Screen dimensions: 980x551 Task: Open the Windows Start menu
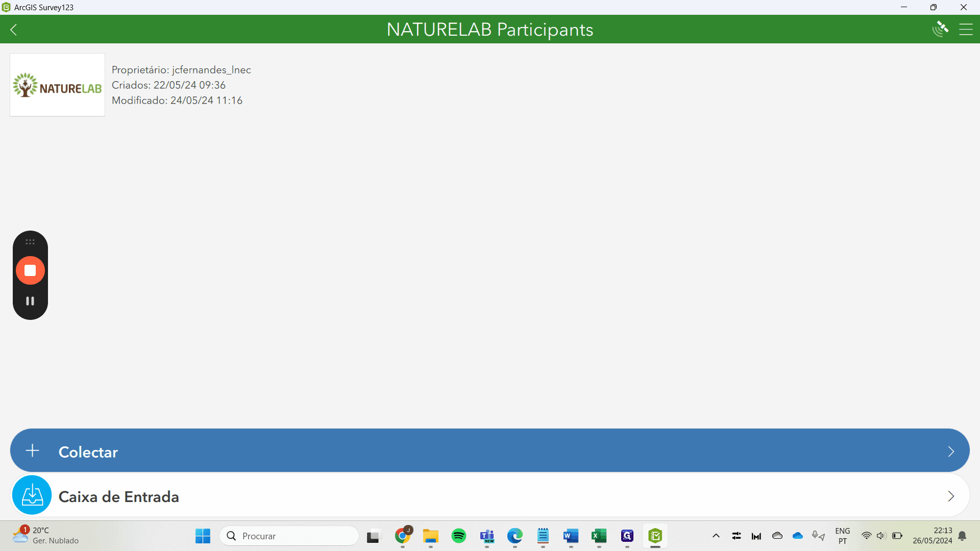[203, 536]
